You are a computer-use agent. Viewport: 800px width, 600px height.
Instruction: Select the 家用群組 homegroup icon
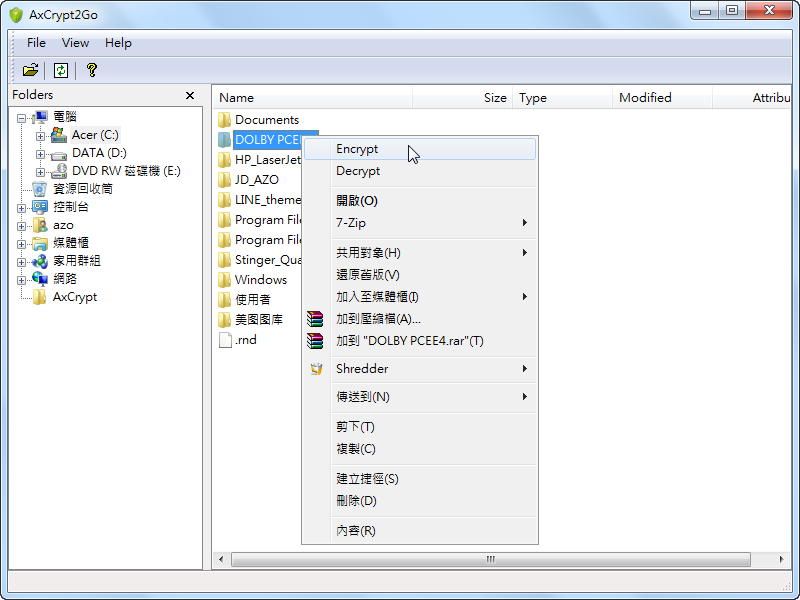tap(40, 261)
